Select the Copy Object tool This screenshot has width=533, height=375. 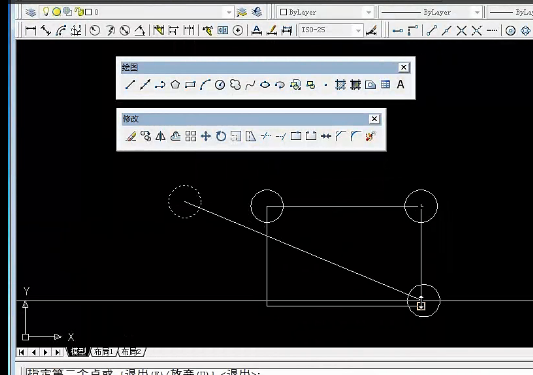[x=146, y=136]
